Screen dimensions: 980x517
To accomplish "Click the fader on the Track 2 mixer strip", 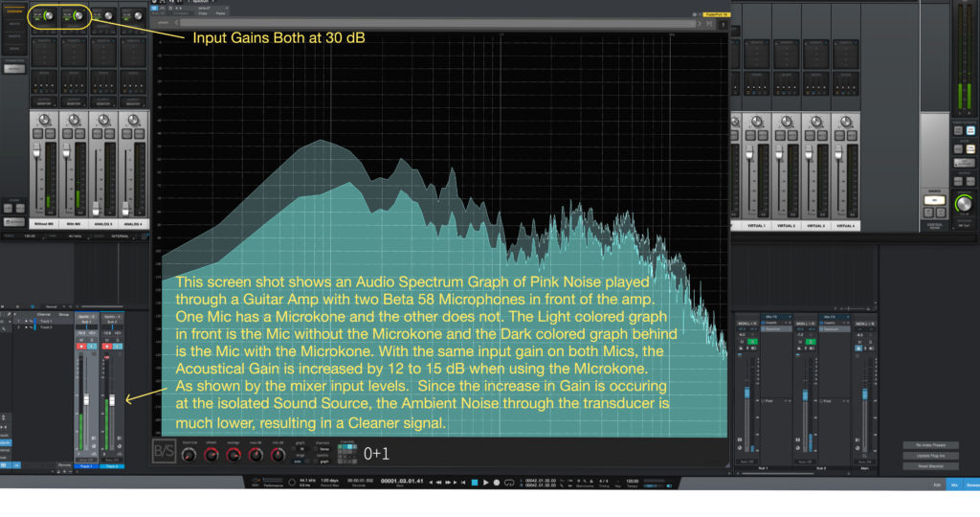I will 112,400.
